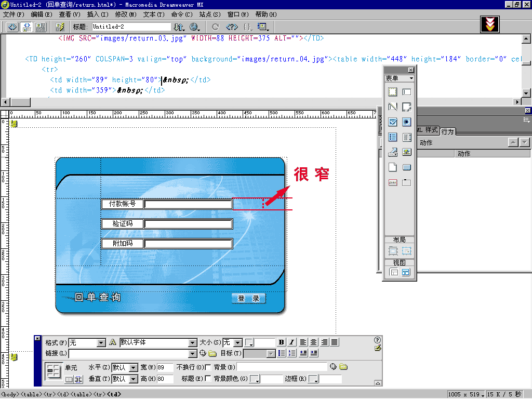The height and width of the screenshot is (399, 532).
Task: Open the 水平 horizontal alignment dropdown
Action: tap(133, 368)
